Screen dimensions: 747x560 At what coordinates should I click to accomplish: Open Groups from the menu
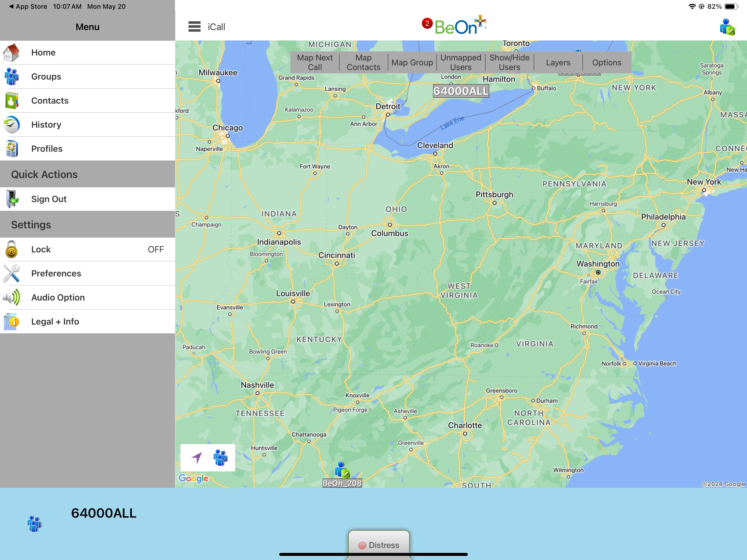pos(87,77)
